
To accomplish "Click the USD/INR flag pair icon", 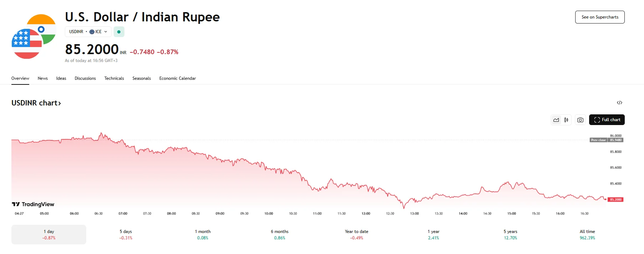I will point(34,36).
